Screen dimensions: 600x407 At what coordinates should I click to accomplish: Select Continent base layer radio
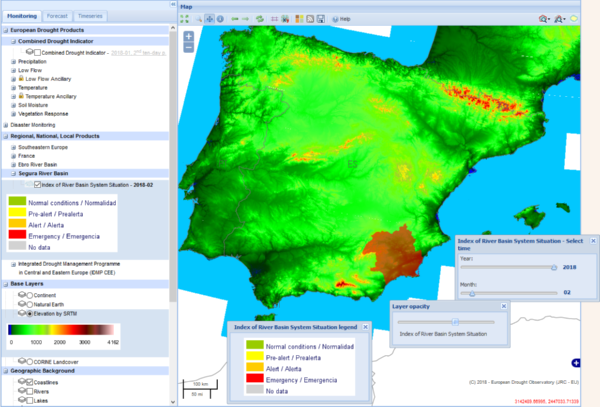pos(29,295)
